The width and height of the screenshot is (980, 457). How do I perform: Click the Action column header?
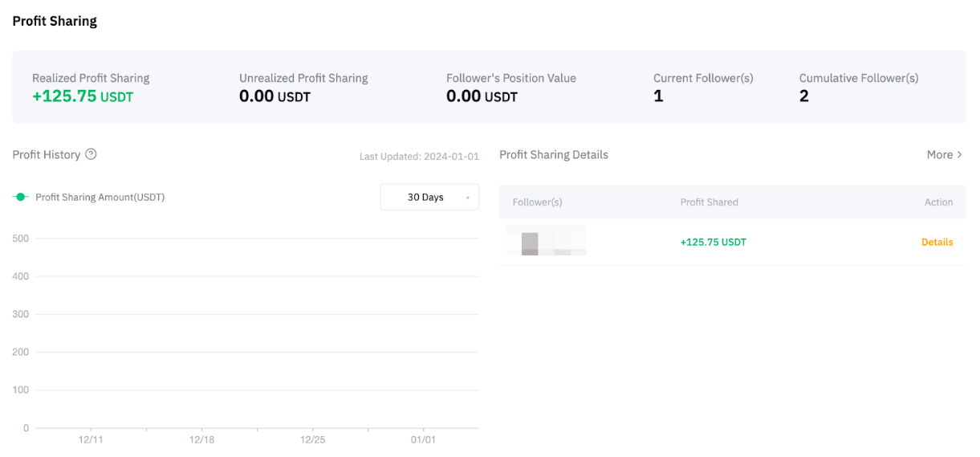click(938, 202)
